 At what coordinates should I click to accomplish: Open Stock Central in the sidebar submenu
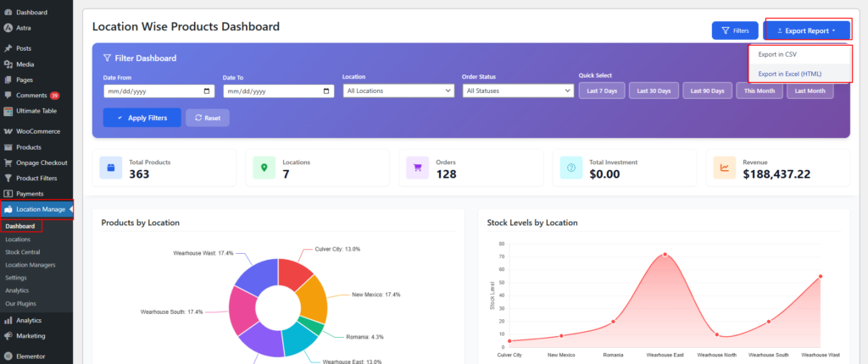[22, 252]
